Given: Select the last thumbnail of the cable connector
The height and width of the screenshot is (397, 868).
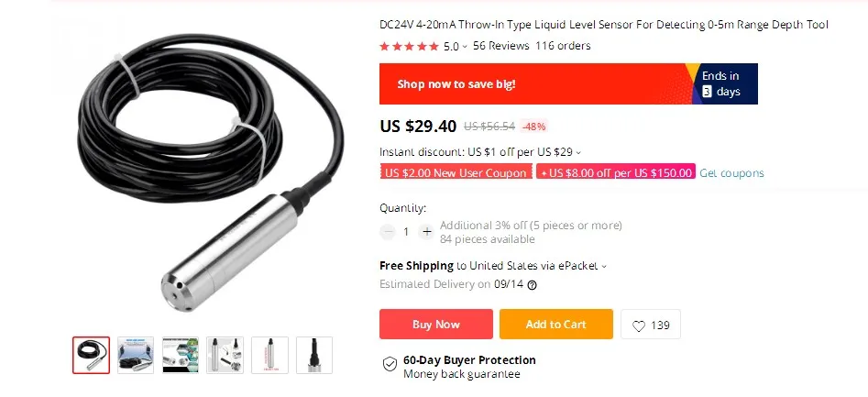Looking at the screenshot, I should [x=314, y=355].
